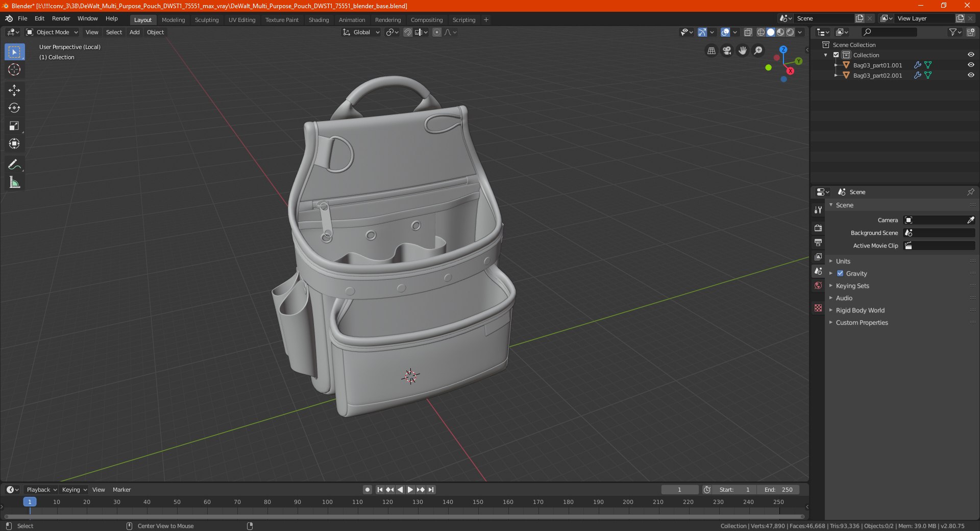Open the Render menu
This screenshot has width=980, height=531.
click(61, 18)
